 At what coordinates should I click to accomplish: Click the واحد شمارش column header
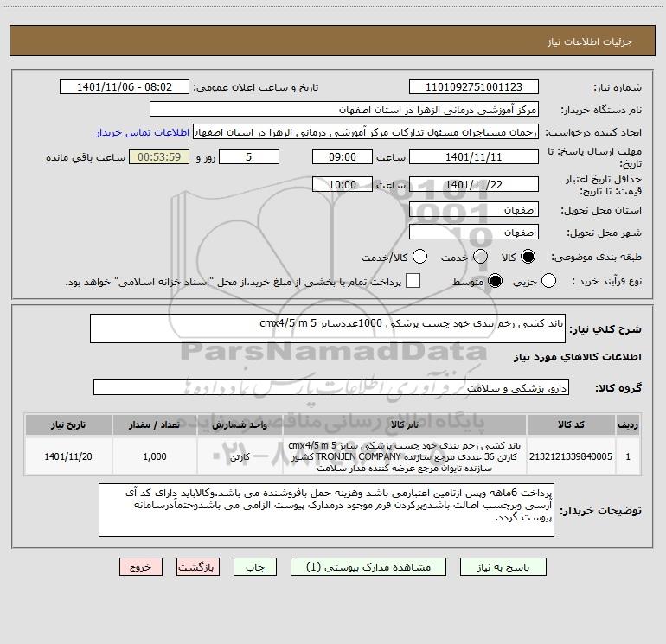(240, 425)
